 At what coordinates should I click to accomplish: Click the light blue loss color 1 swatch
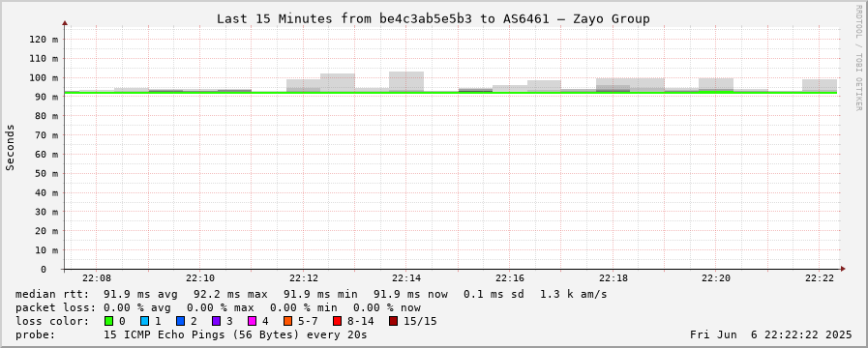click(144, 321)
